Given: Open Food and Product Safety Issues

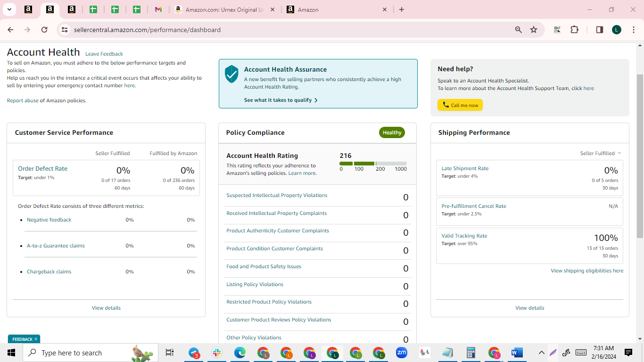Looking at the screenshot, I should (264, 266).
